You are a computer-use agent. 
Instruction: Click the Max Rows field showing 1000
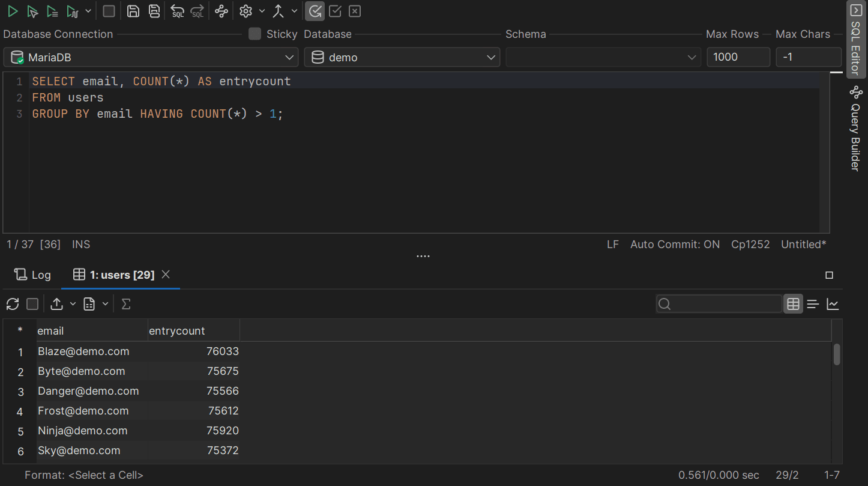point(738,57)
